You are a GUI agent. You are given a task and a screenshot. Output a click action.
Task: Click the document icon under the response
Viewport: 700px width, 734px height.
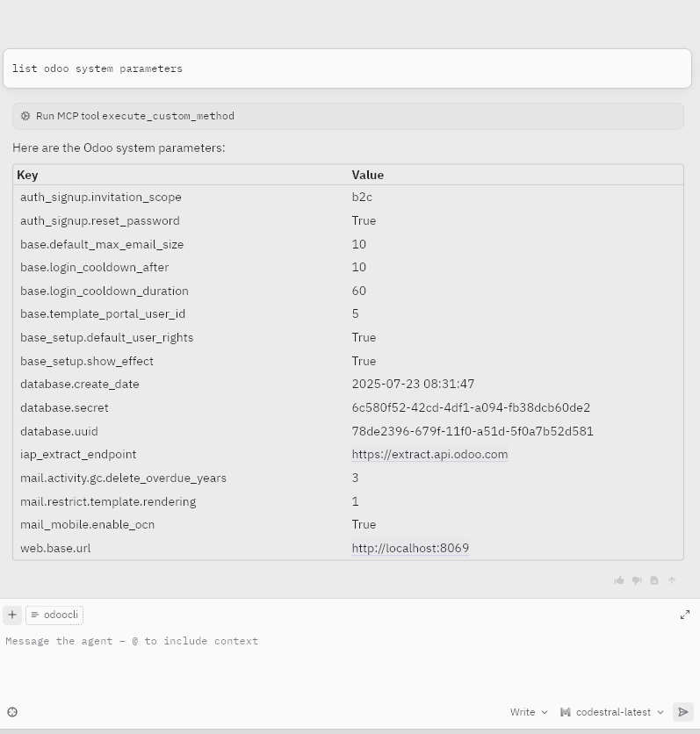pyautogui.click(x=654, y=580)
